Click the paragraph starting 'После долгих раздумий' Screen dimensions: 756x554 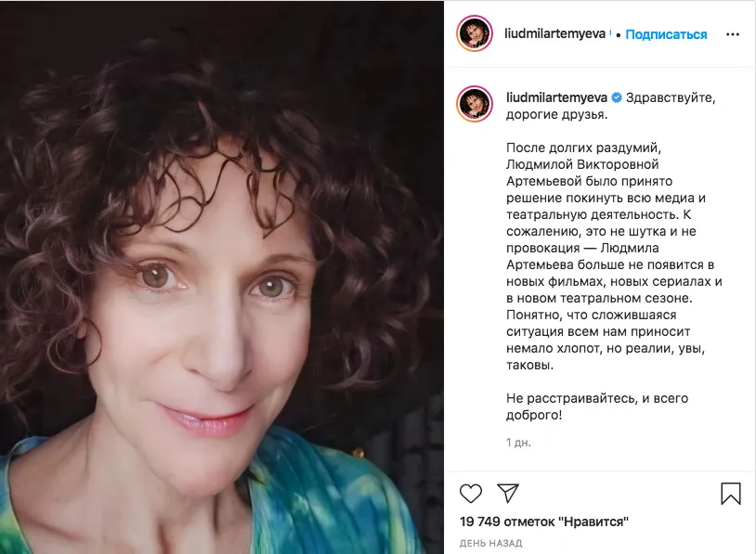coord(614,256)
